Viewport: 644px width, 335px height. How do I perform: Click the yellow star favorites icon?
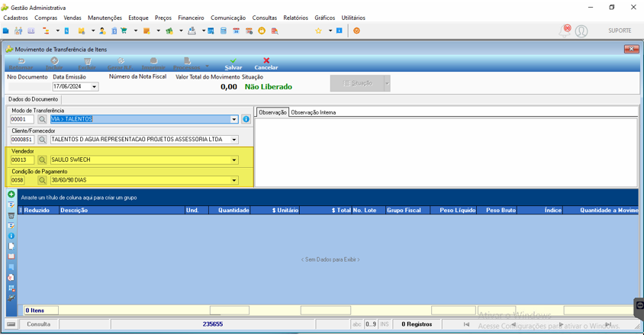pos(318,31)
